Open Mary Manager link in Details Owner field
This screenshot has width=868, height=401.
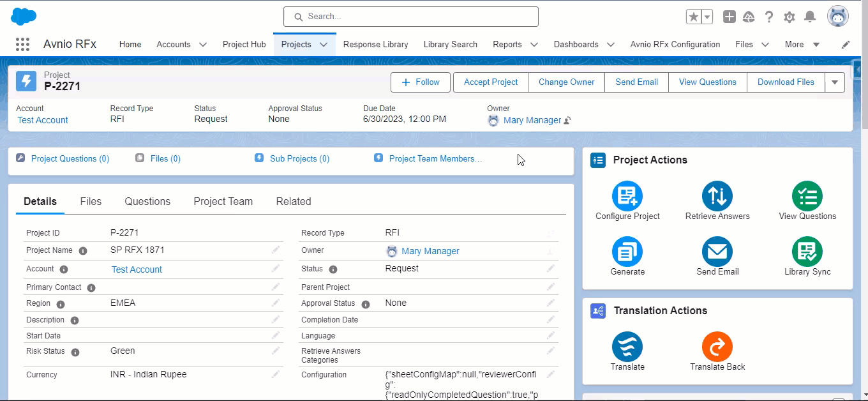tap(430, 251)
